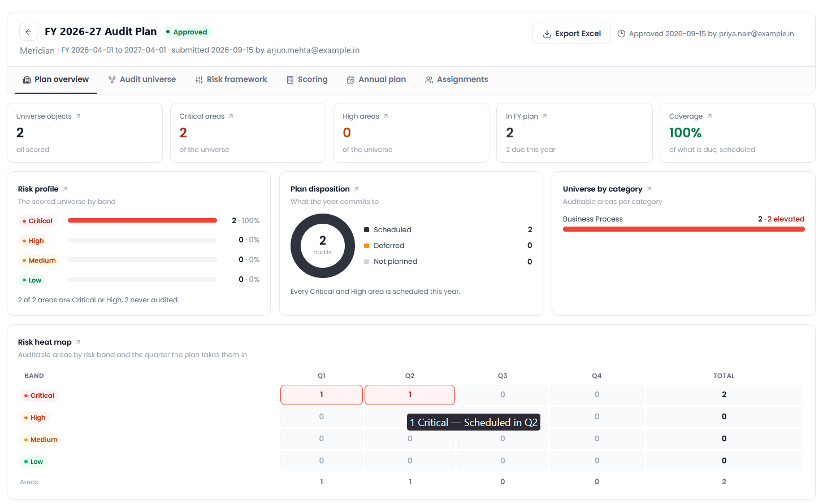Click the Low Q4 heat map cell
823x504 pixels.
click(597, 461)
